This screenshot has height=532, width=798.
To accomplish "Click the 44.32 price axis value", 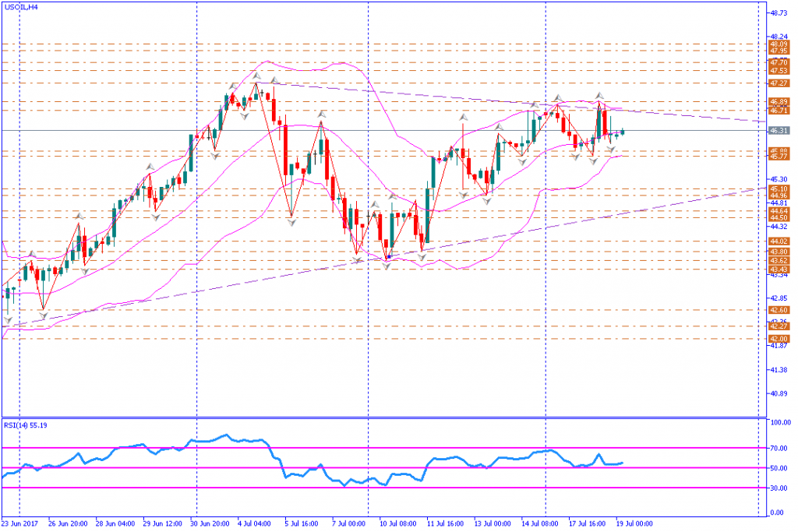I will pyautogui.click(x=779, y=227).
